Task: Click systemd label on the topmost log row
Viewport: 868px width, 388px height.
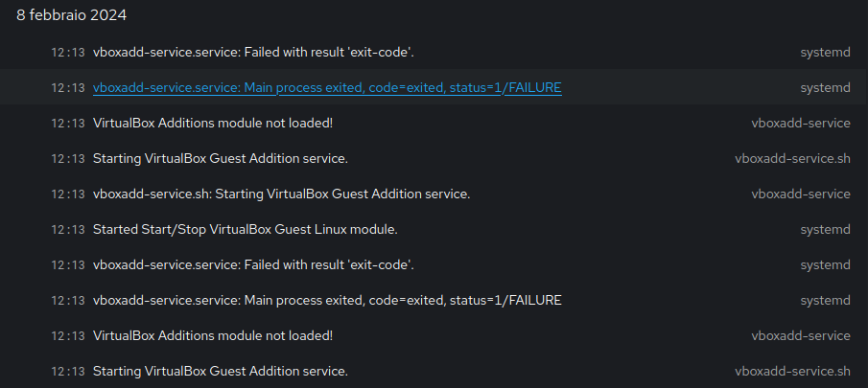Action: pos(825,52)
